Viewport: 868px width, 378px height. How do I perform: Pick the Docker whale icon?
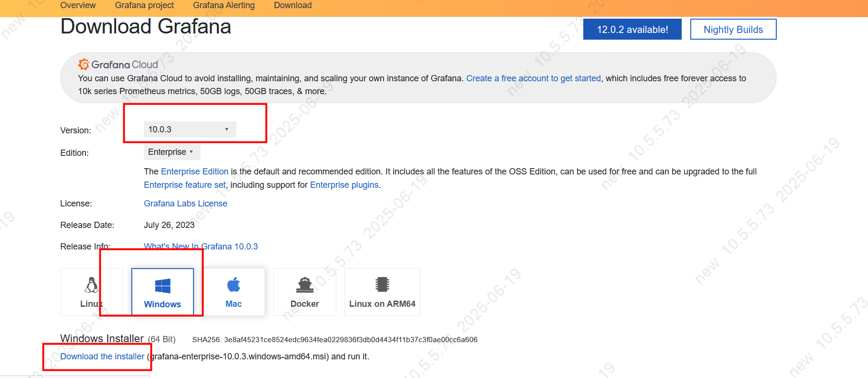tap(305, 285)
